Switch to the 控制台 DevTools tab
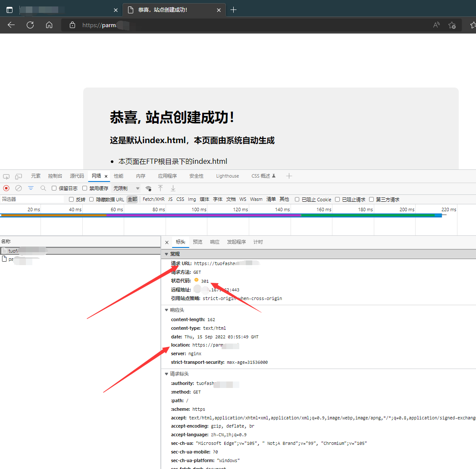The height and width of the screenshot is (469, 476). click(x=55, y=176)
